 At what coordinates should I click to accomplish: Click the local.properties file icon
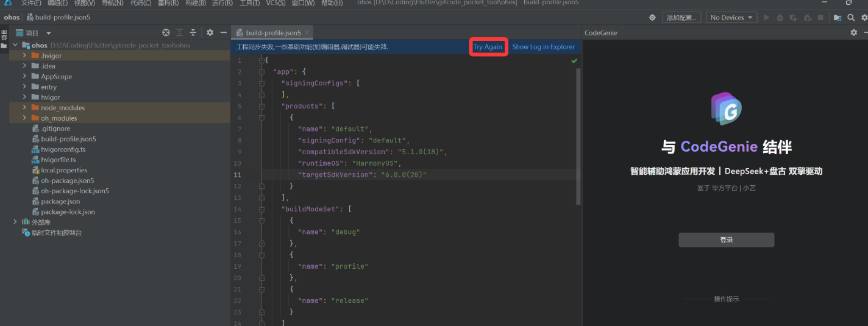[x=35, y=170]
